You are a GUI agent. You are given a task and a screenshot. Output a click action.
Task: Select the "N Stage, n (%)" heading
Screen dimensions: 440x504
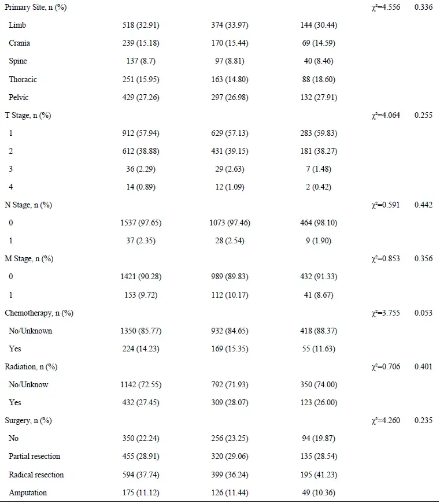[28, 205]
